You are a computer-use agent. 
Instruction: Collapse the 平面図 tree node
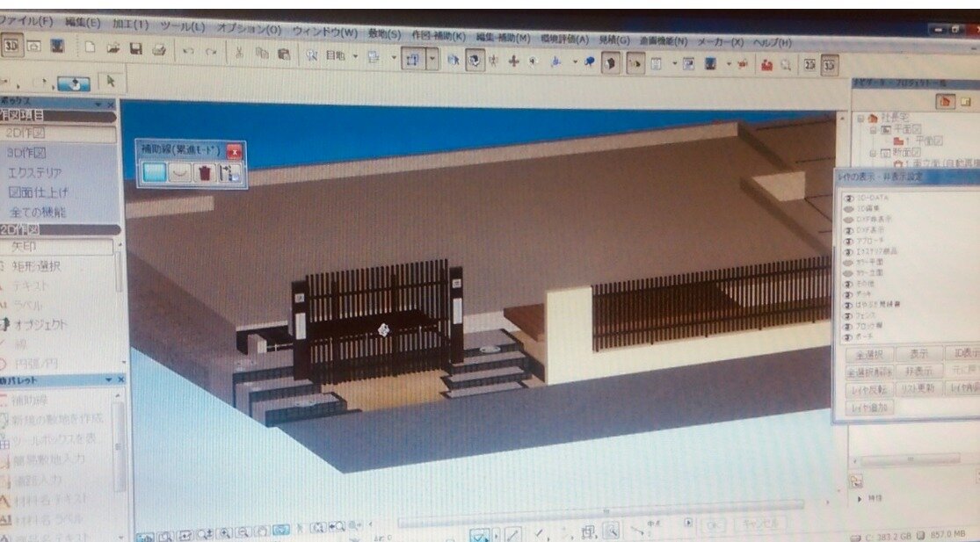(875, 129)
